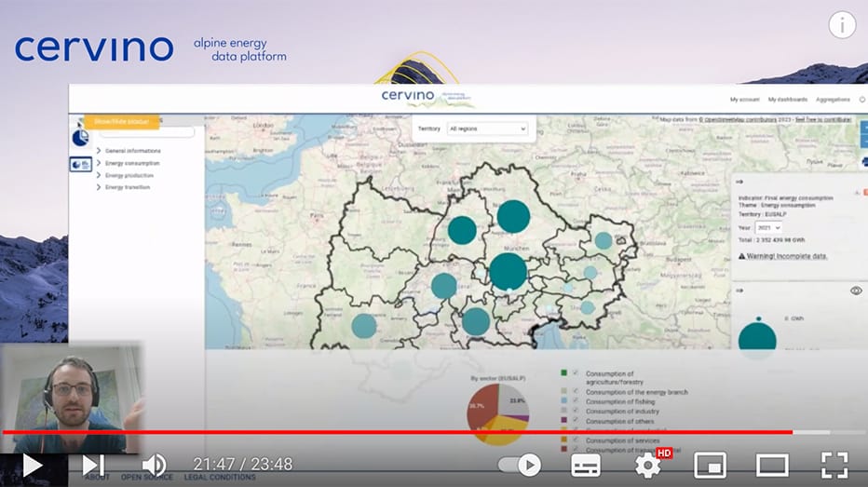This screenshot has width=868, height=487.
Task: Open the Year dropdown showing 2021
Action: [768, 228]
